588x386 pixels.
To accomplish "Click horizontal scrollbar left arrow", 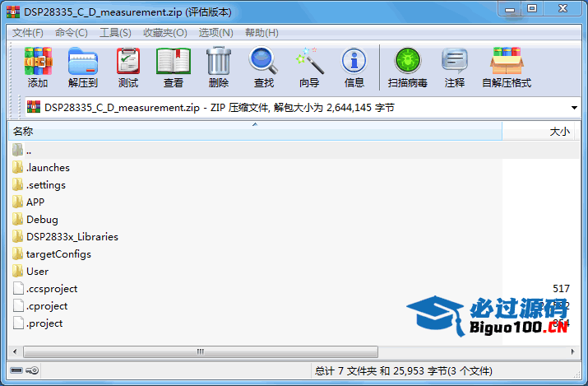I will [15, 352].
